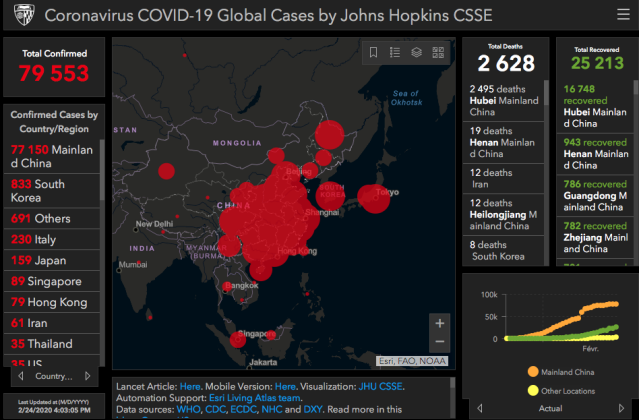Open the WHO data source link
Viewport: 639px width, 420px height.
[x=188, y=409]
